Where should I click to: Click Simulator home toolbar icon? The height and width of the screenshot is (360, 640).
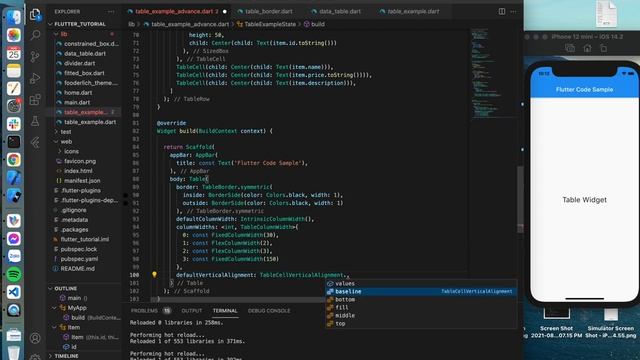tap(587, 48)
